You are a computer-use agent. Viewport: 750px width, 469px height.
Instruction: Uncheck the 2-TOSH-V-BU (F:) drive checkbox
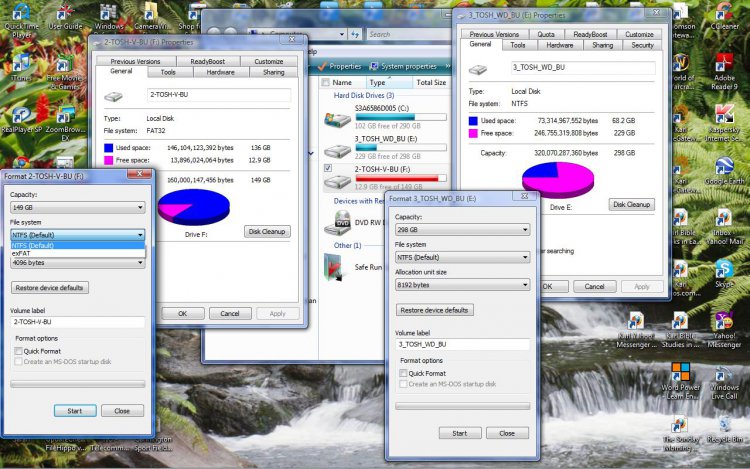[x=327, y=169]
